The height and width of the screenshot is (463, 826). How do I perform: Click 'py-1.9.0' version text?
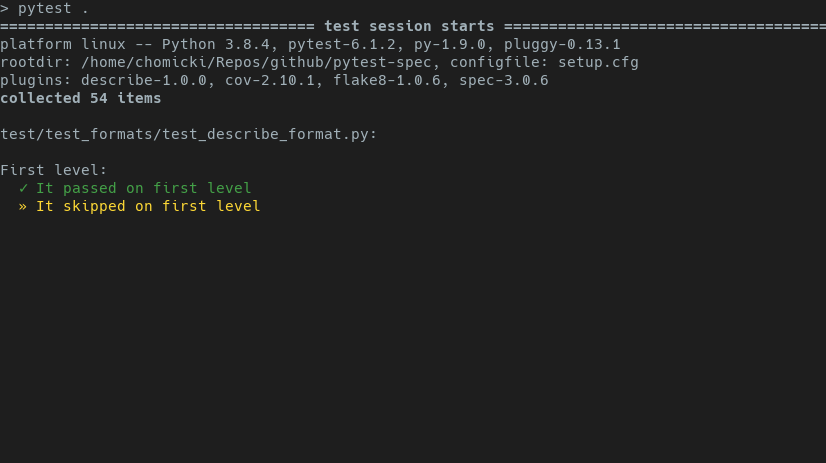(450, 44)
